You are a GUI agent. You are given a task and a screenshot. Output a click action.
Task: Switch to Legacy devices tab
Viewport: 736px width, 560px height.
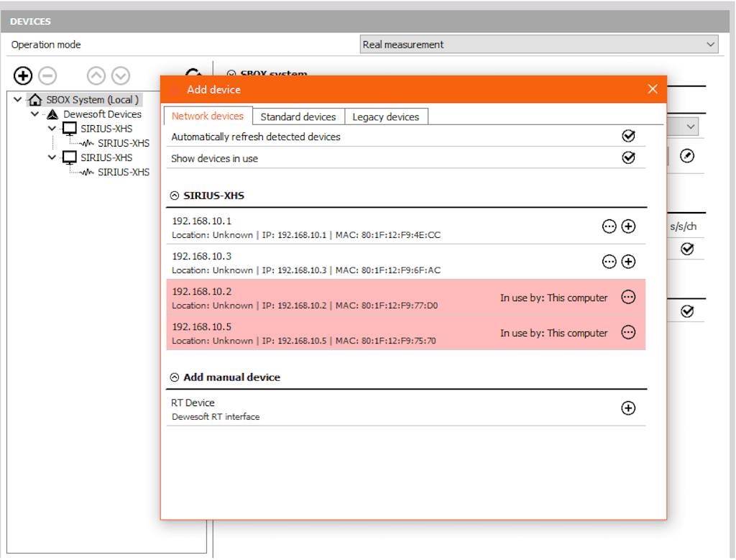pos(386,117)
